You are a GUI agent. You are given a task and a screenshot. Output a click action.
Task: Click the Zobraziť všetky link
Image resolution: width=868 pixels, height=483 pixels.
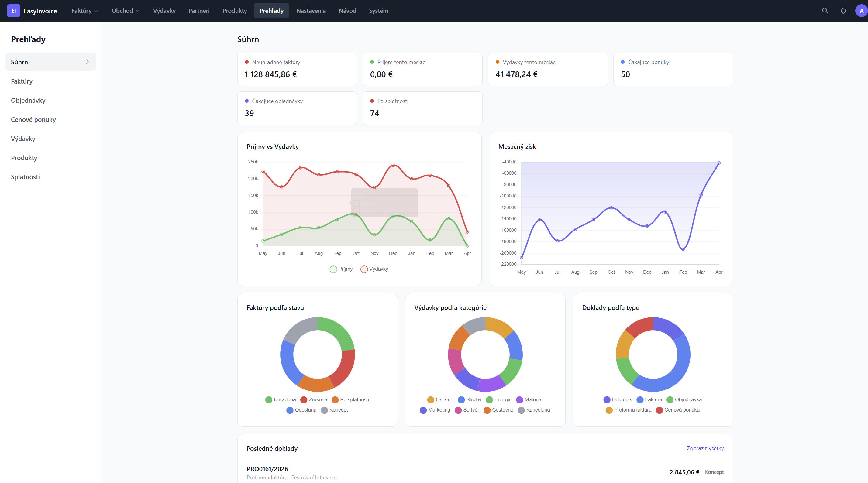[x=705, y=448]
